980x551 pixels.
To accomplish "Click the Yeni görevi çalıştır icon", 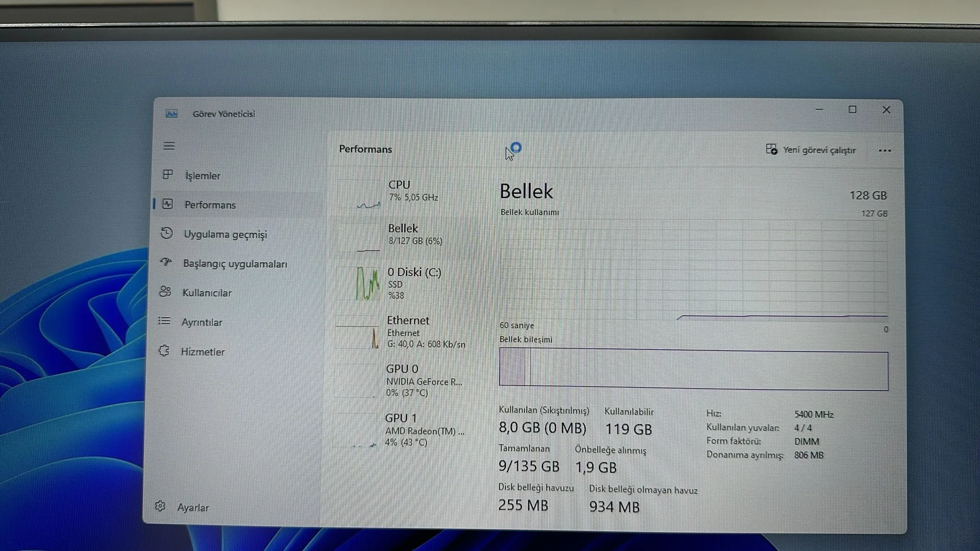I will click(771, 149).
